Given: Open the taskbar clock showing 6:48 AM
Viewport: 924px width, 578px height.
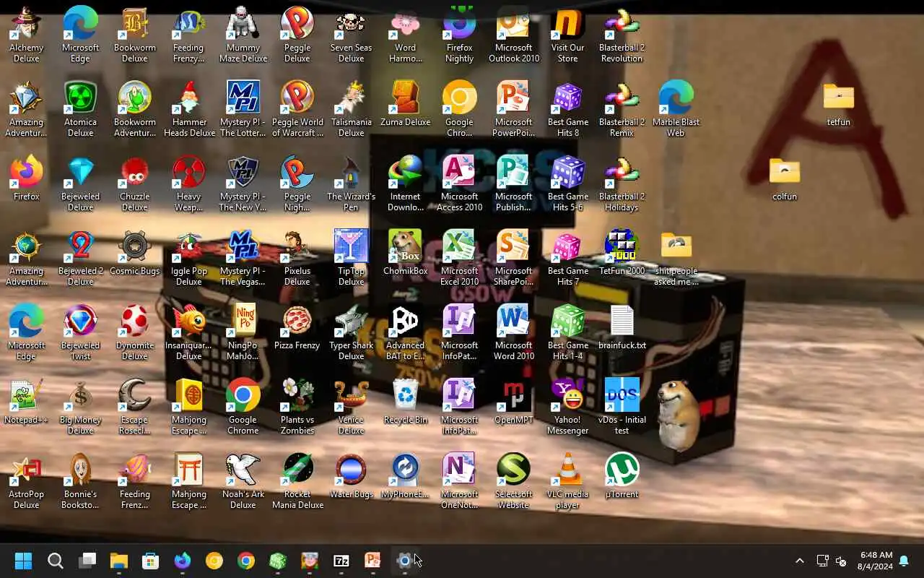Looking at the screenshot, I should coord(876,561).
